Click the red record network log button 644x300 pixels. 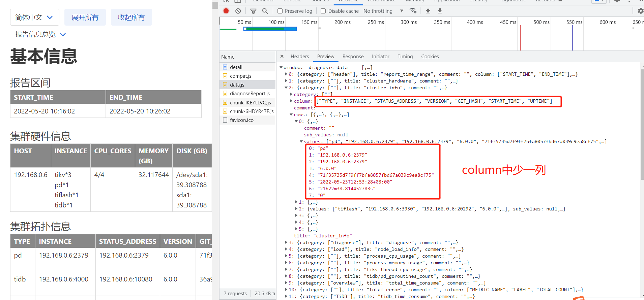[x=226, y=11]
